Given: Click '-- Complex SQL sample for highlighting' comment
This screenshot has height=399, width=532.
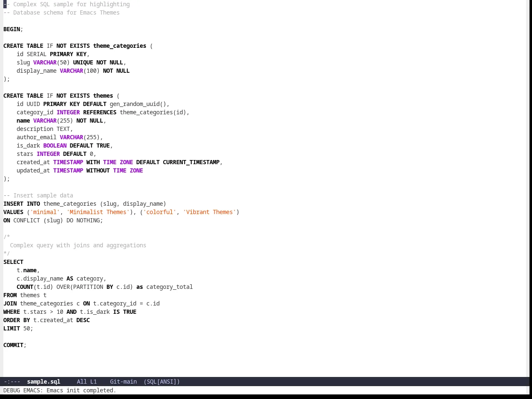Looking at the screenshot, I should pos(66,4).
